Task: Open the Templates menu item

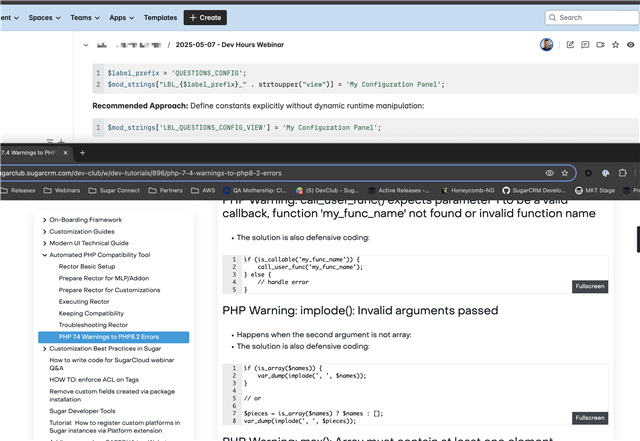Action: [160, 18]
